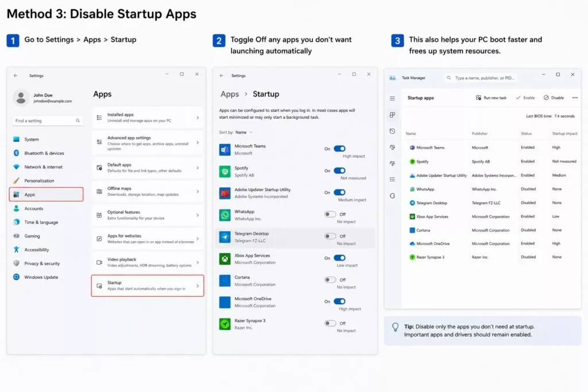
Task: Click Apps breadcrumb link
Action: pyautogui.click(x=230, y=94)
